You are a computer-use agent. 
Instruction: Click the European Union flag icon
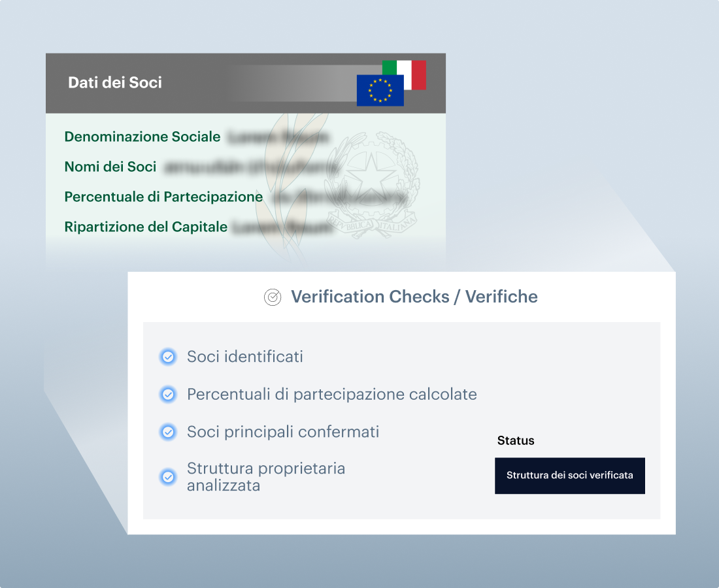coord(380,90)
